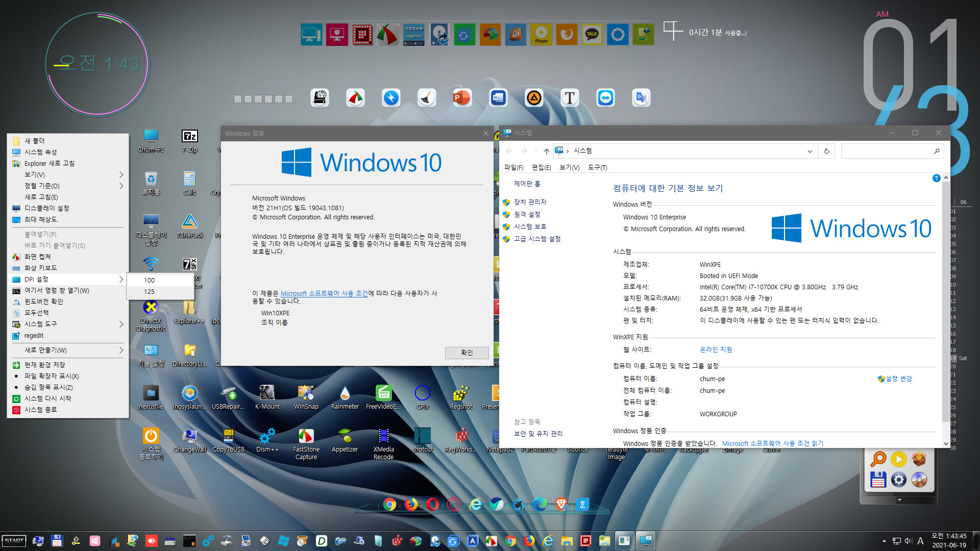Select 100 DPI option
Image resolution: width=980 pixels, height=551 pixels.
tap(160, 280)
